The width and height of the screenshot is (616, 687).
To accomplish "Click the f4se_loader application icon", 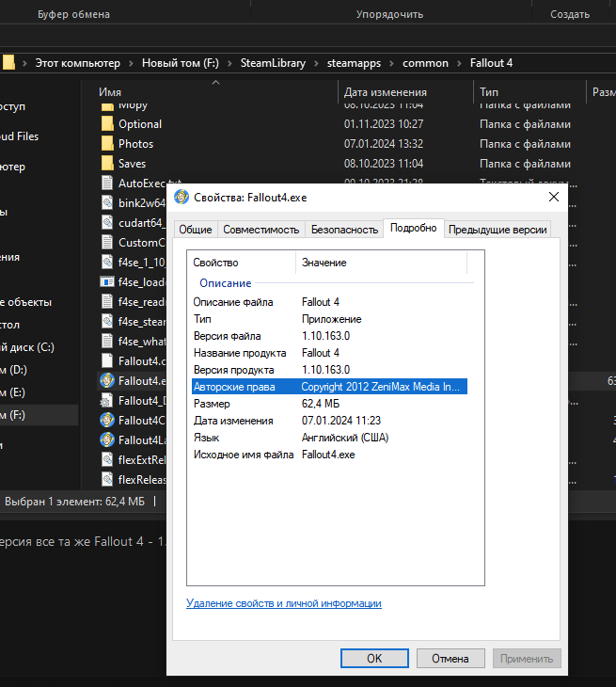I will (x=107, y=281).
